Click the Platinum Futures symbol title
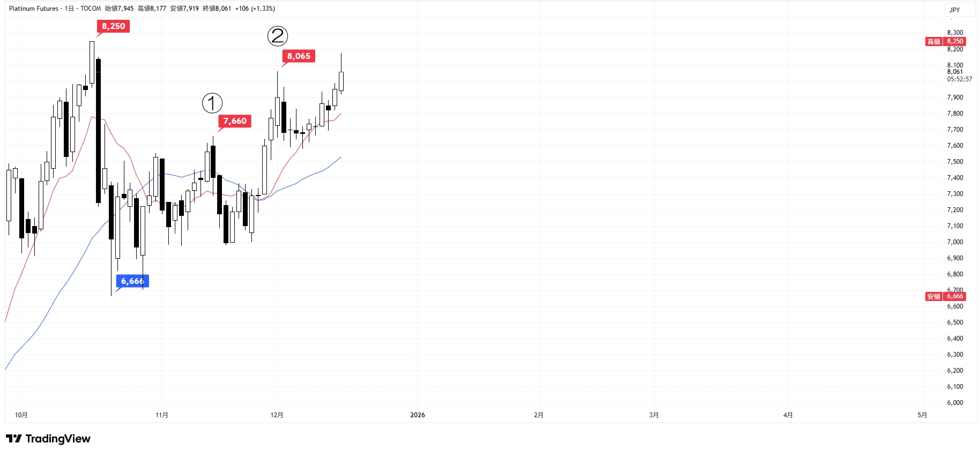The image size is (980, 451). 33,9
